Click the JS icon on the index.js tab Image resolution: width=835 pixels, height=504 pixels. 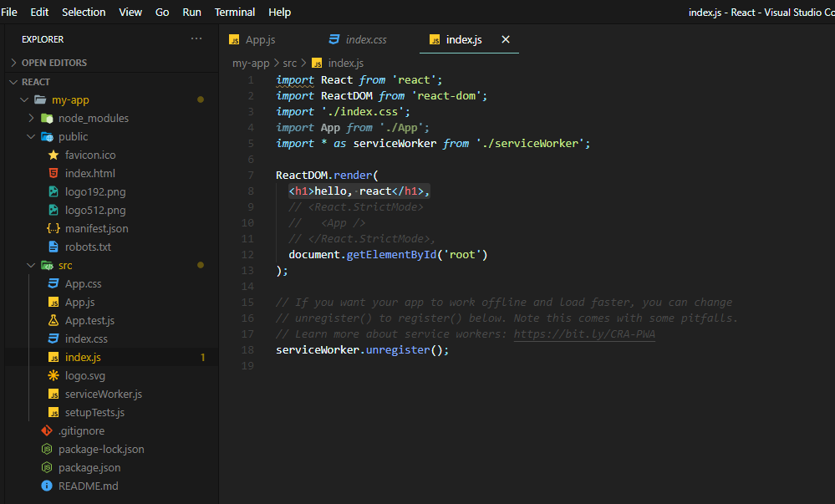[x=434, y=39]
